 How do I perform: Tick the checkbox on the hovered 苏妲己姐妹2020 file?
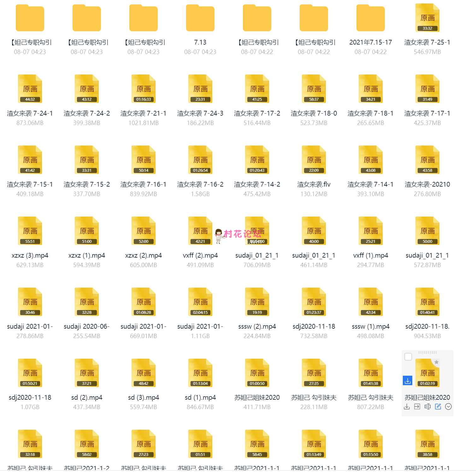click(x=408, y=357)
